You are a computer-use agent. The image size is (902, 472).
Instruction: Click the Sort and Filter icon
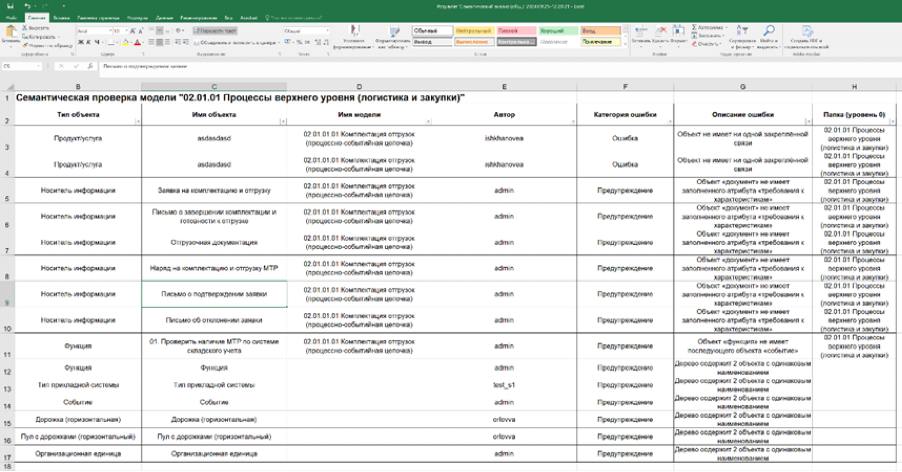(742, 36)
